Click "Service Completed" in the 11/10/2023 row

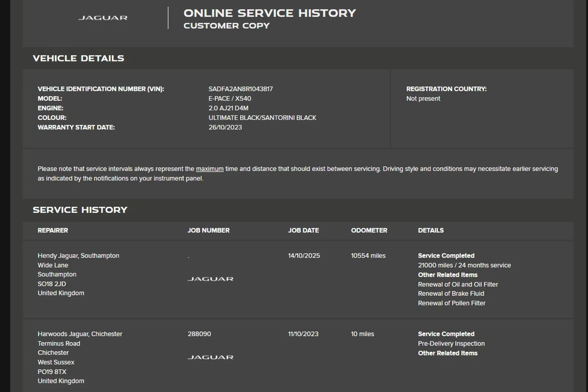click(446, 334)
